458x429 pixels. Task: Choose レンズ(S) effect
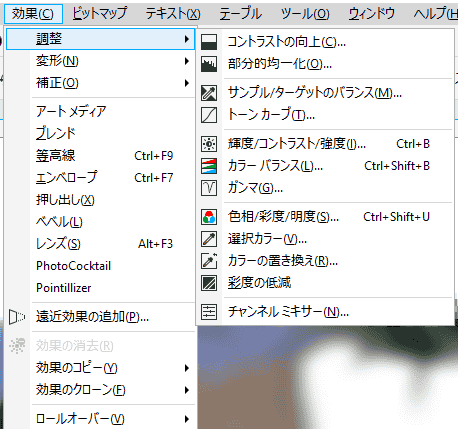(x=100, y=244)
